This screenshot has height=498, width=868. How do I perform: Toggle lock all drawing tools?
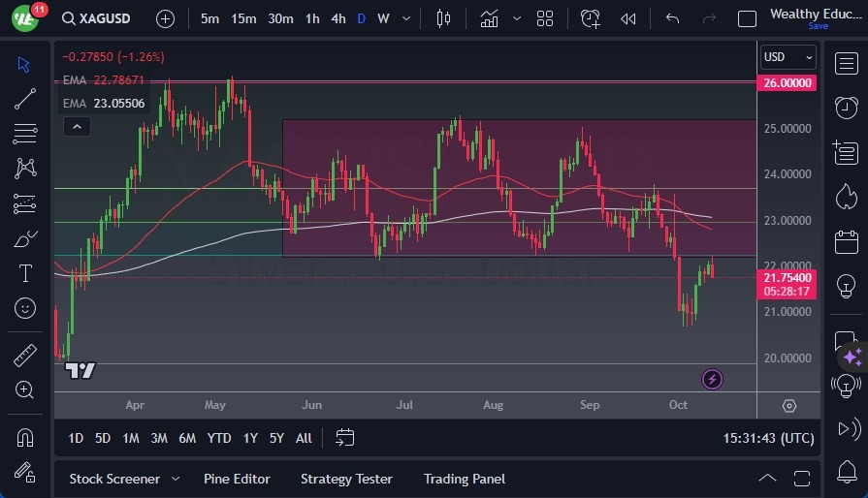(x=25, y=472)
